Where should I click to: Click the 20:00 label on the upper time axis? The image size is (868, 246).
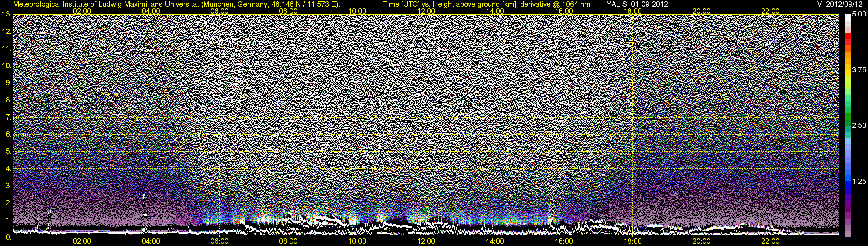702,11
